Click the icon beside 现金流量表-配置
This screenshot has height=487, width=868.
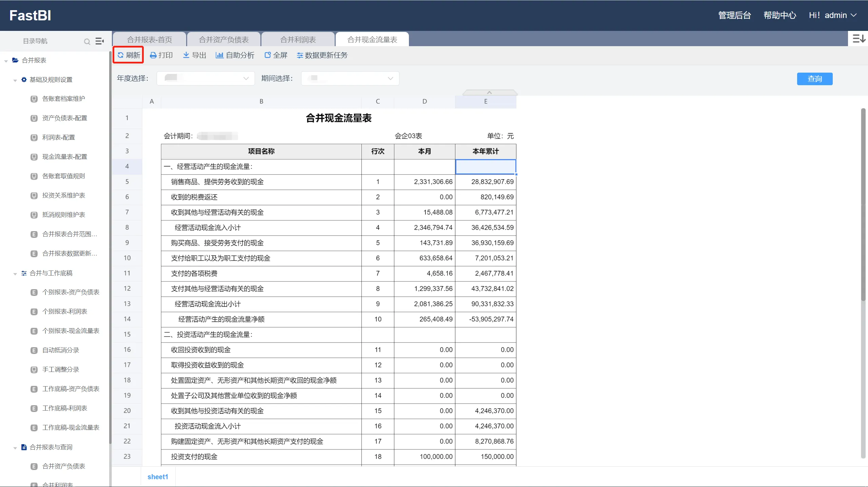[34, 157]
